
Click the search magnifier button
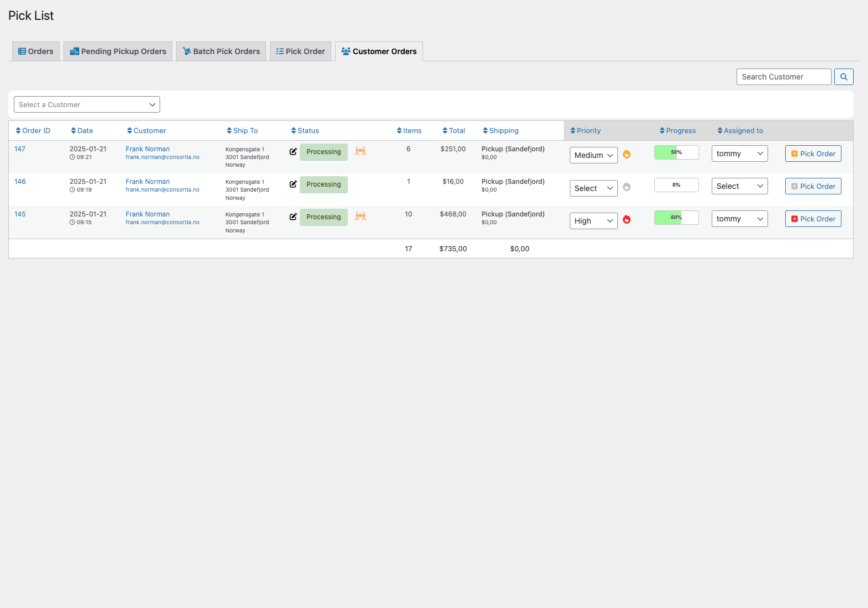coord(844,77)
